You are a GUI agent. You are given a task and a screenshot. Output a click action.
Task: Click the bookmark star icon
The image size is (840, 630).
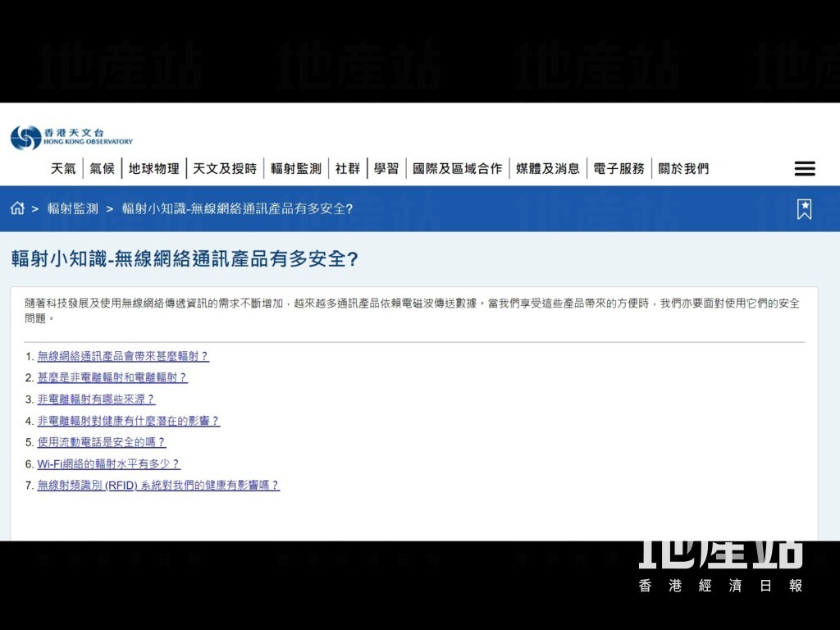point(804,209)
